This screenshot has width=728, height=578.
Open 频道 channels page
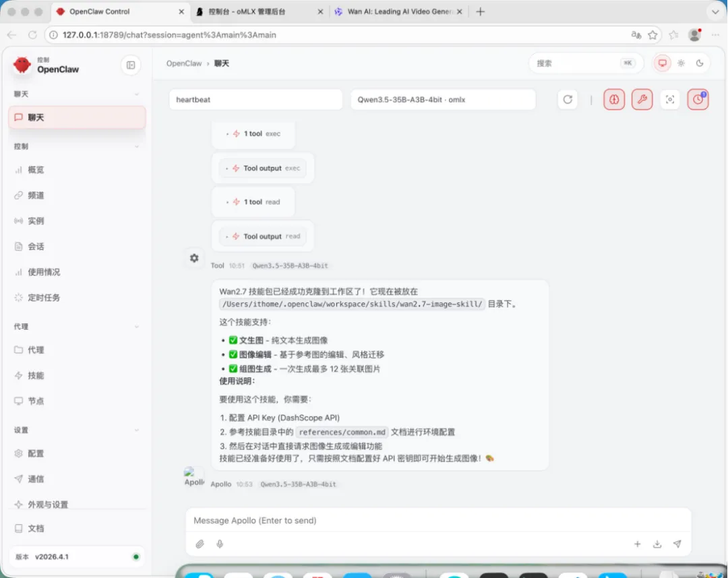(77, 195)
